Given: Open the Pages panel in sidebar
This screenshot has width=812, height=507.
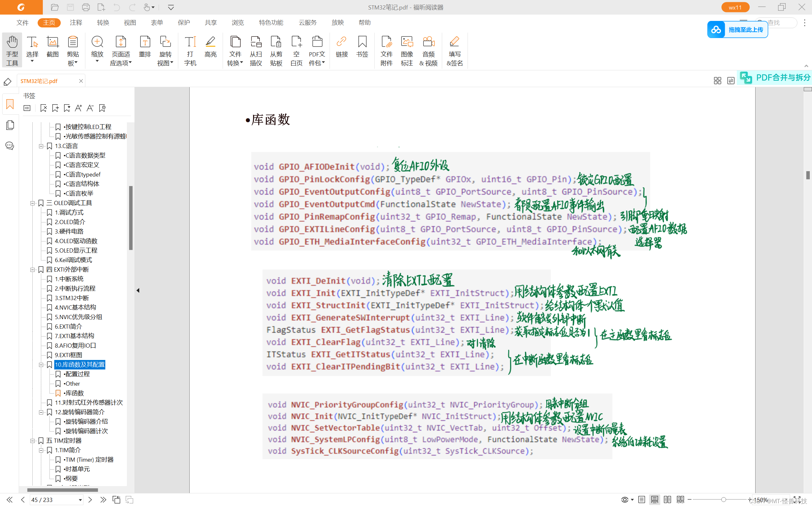Looking at the screenshot, I should pyautogui.click(x=10, y=125).
